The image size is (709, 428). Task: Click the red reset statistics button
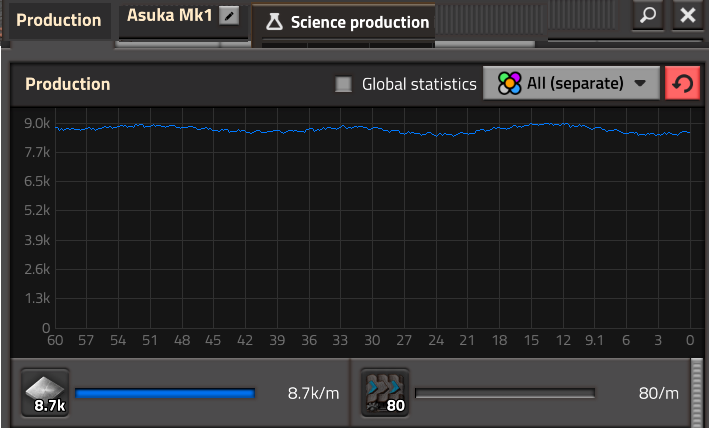point(682,84)
